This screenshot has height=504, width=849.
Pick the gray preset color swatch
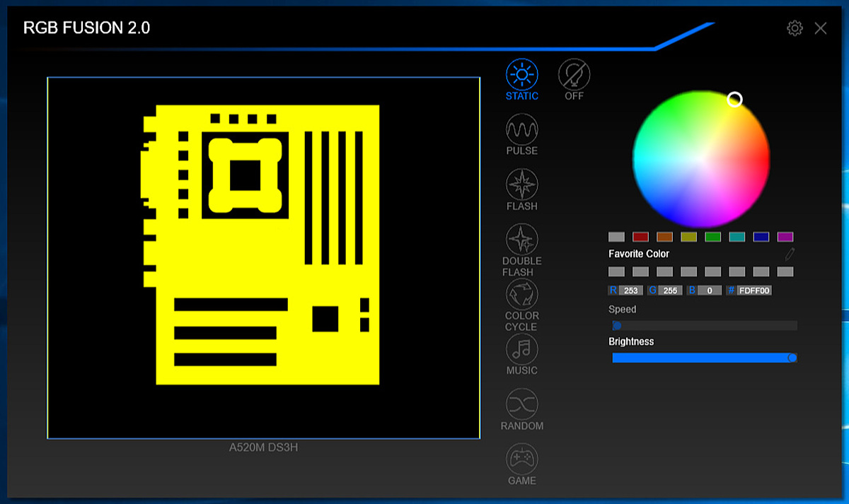point(617,237)
